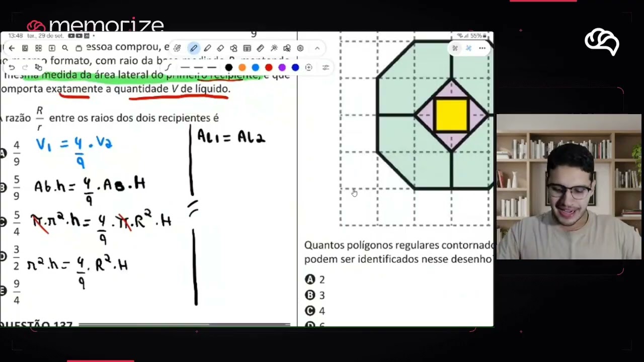Pick the dark blue ink color
644x362 pixels.
pos(295,67)
